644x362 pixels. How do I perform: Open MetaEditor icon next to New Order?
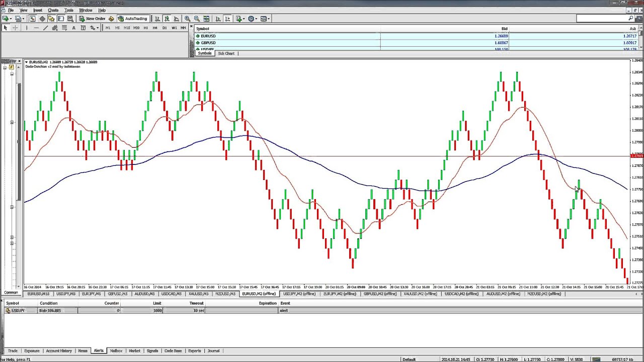pos(111,19)
